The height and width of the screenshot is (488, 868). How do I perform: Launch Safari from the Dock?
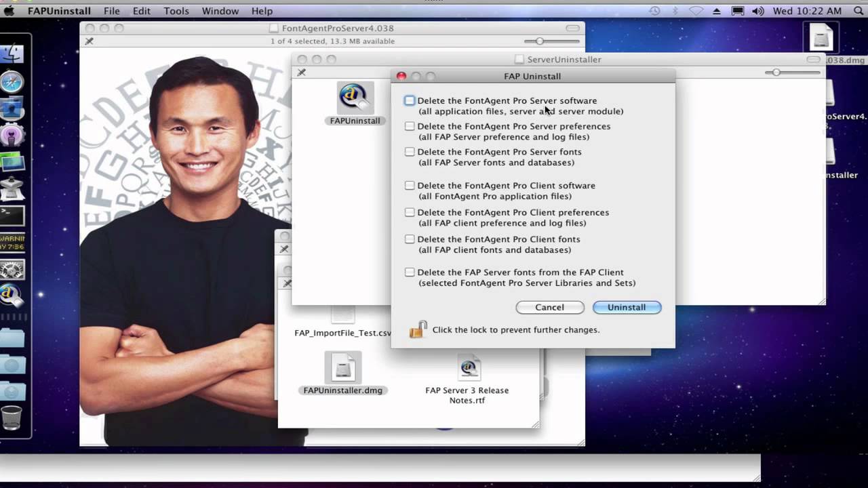[x=12, y=82]
